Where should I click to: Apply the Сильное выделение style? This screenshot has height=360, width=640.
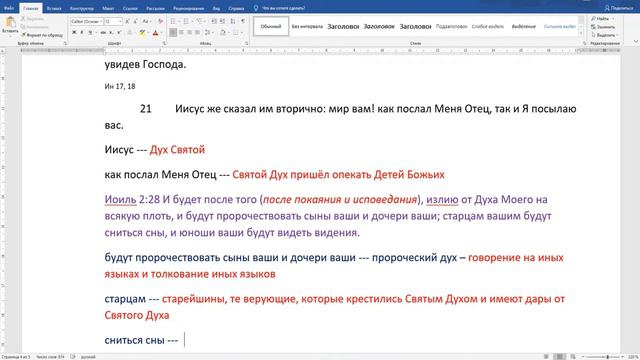[560, 27]
